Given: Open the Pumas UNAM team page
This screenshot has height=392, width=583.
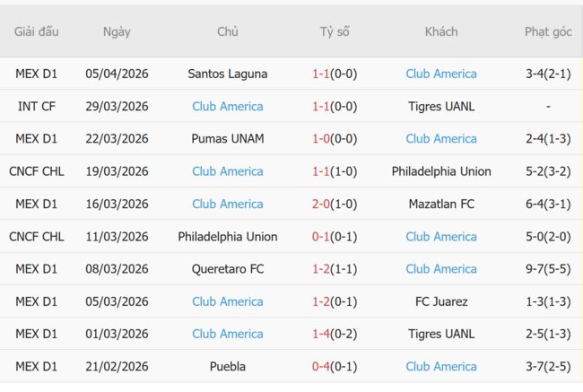Looking at the screenshot, I should click(228, 138).
